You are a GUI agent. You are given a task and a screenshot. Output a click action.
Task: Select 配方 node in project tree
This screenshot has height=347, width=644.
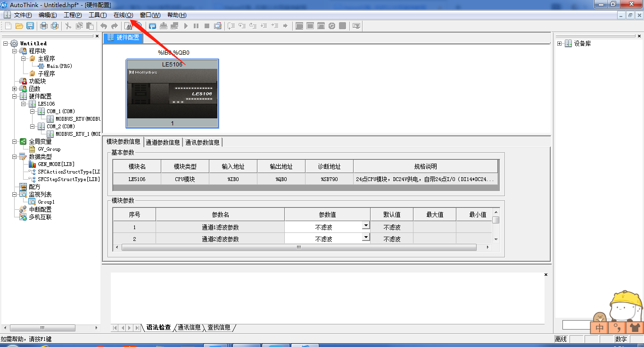[x=34, y=187]
